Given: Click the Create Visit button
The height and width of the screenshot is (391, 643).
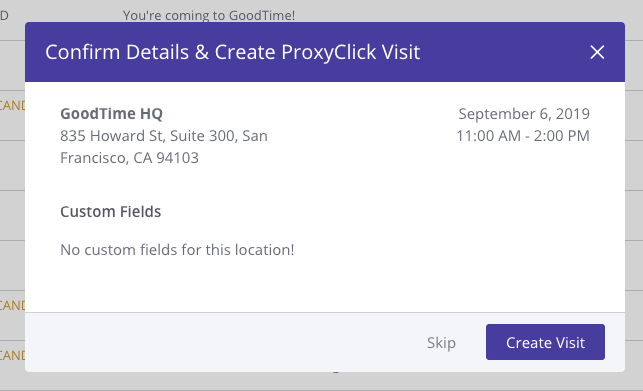Looking at the screenshot, I should pyautogui.click(x=545, y=342).
